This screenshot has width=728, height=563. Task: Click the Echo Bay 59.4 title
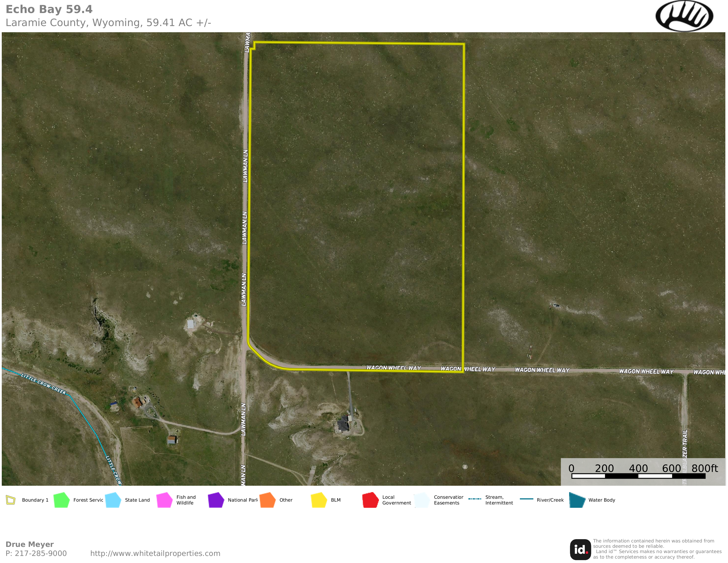[x=49, y=9]
